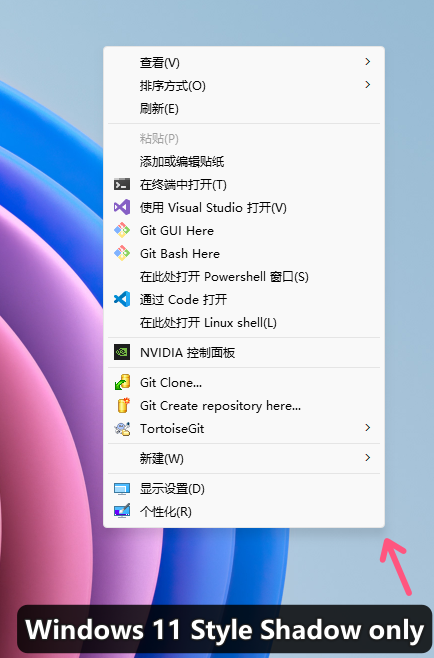The width and height of the screenshot is (434, 658).
Task: Click the Git Bash Here icon
Action: pos(122,253)
